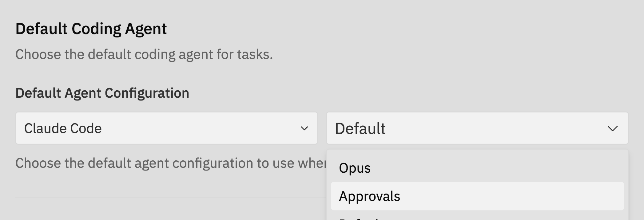The width and height of the screenshot is (644, 220).
Task: Click the Default text in the right dropdown
Action: pos(360,128)
